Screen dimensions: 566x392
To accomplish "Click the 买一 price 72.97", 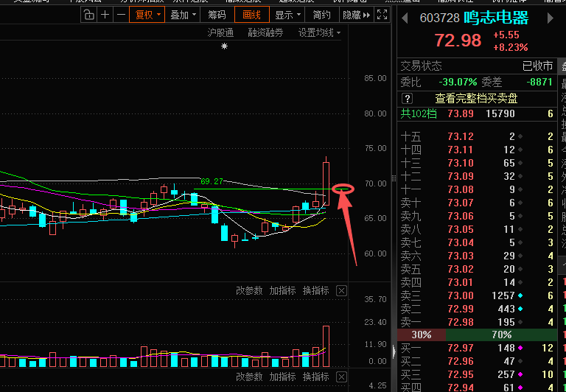I will pos(460,348).
